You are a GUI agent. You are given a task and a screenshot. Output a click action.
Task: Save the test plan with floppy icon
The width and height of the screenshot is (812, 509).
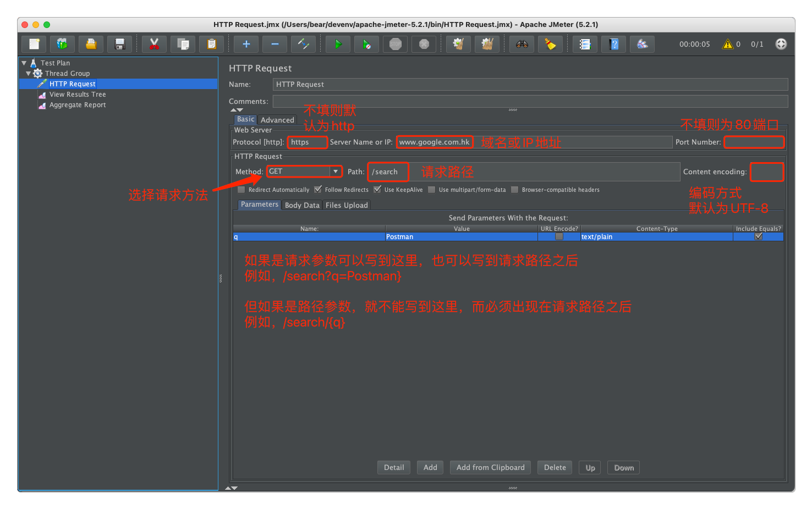[119, 44]
